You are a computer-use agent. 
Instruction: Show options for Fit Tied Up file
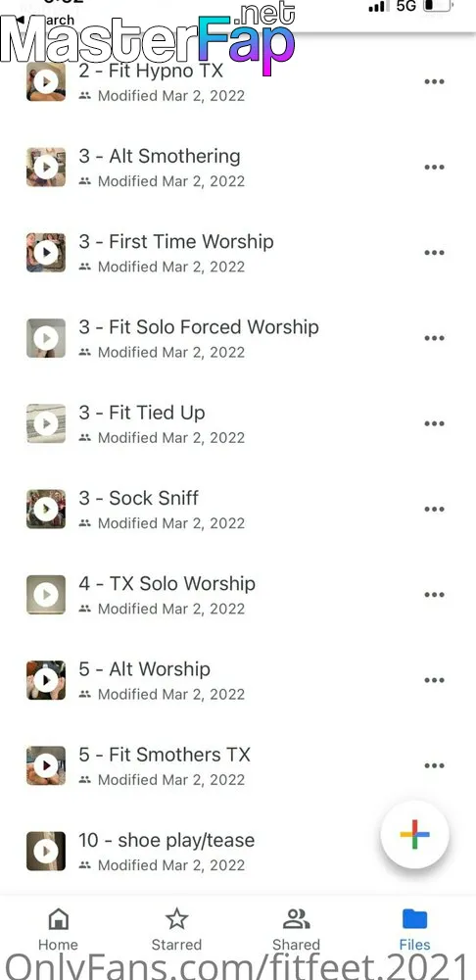point(434,423)
